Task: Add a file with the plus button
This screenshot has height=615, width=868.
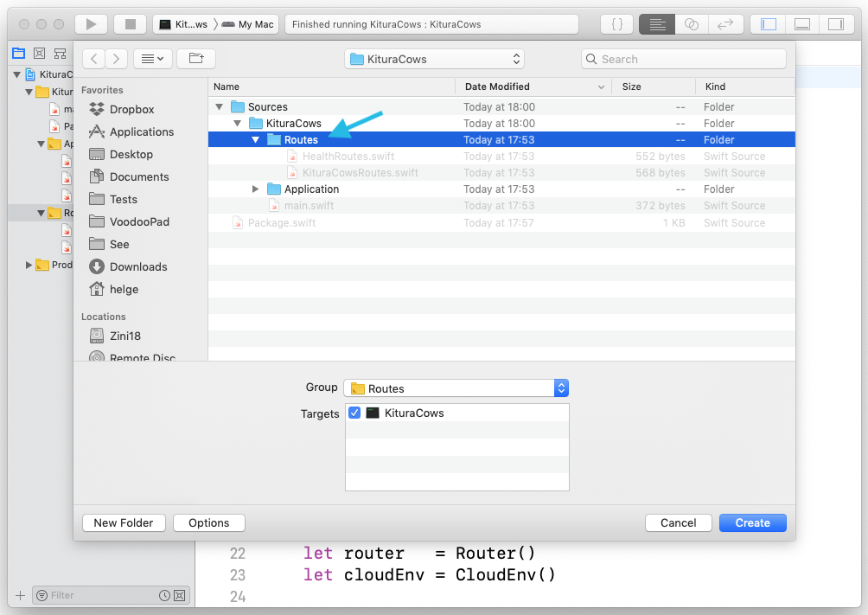Action: point(21,595)
